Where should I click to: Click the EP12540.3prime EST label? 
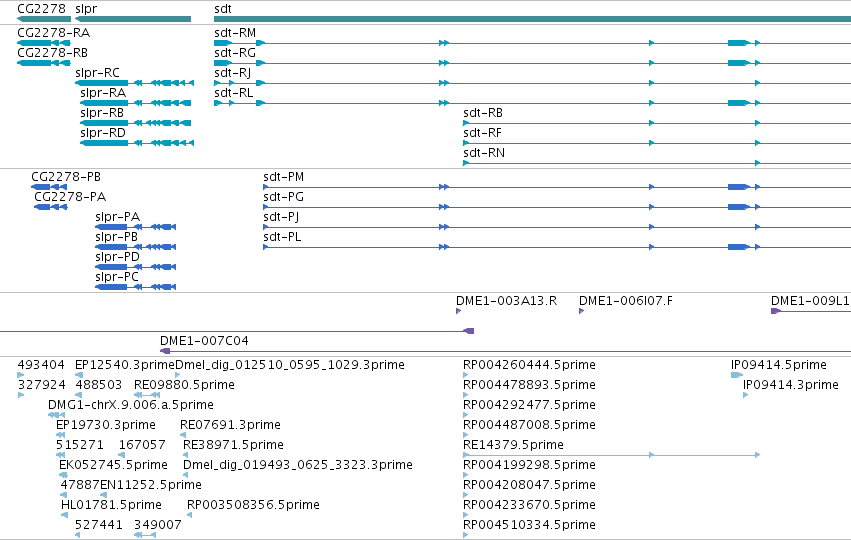pyautogui.click(x=125, y=365)
